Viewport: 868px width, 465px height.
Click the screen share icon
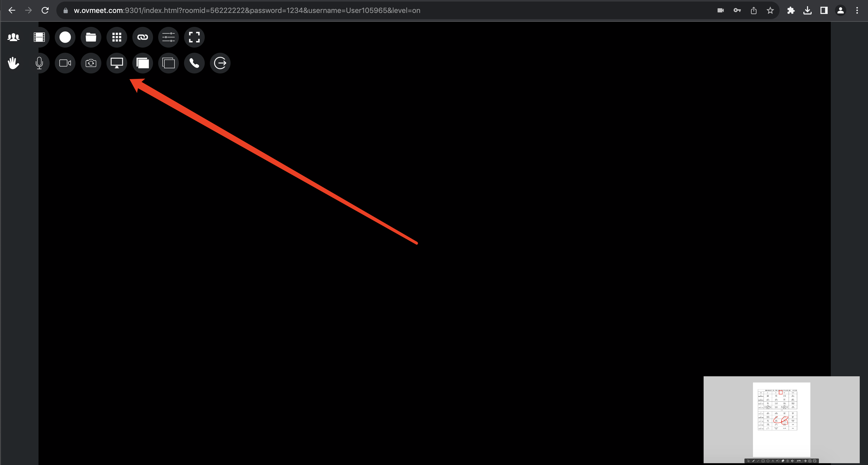pos(117,63)
